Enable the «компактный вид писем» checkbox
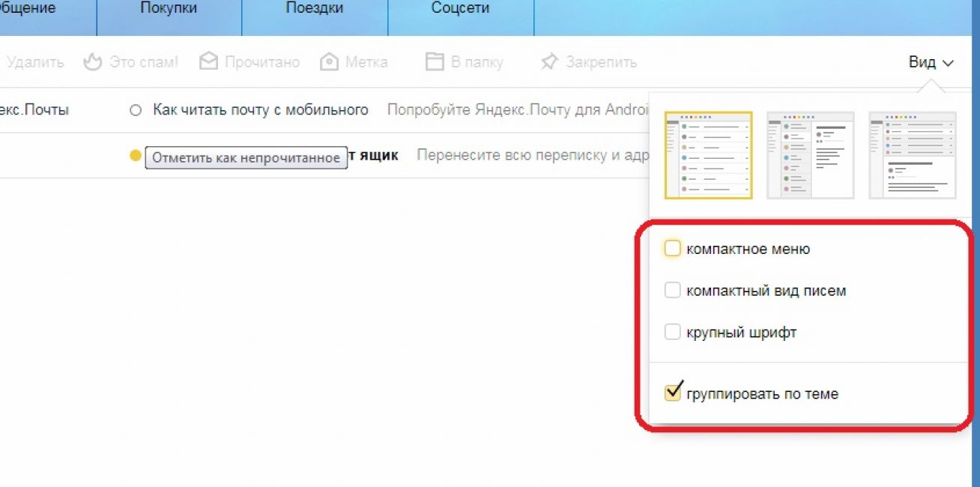The image size is (980, 487). (x=672, y=290)
